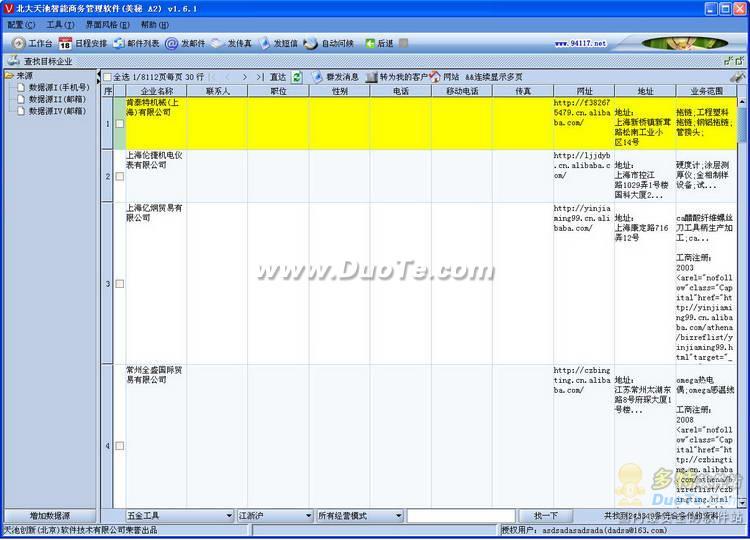Click the page icon next to 数据源IV(邮箱)
750x540 pixels.
click(21, 111)
